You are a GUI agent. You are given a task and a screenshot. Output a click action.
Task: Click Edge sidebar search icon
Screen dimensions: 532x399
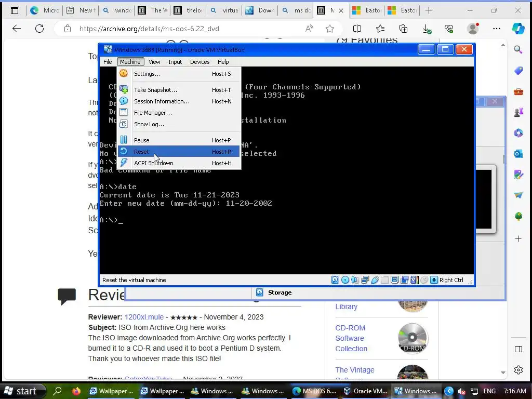(x=518, y=50)
